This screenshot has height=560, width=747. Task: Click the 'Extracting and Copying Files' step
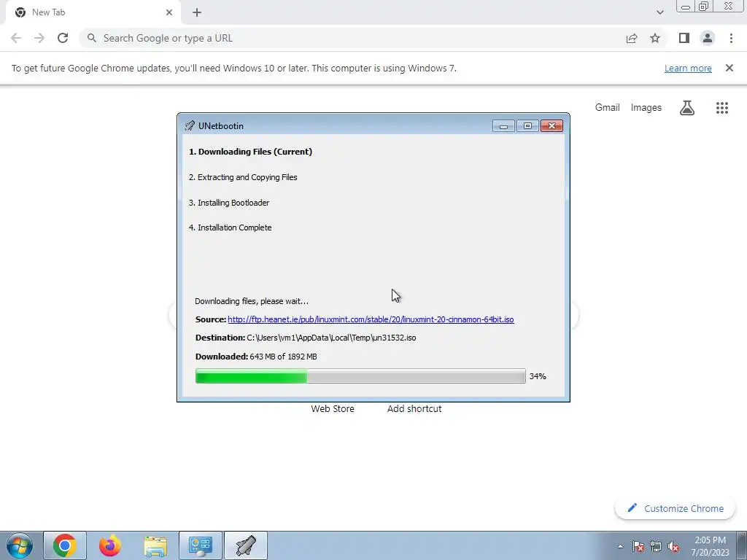pos(243,177)
